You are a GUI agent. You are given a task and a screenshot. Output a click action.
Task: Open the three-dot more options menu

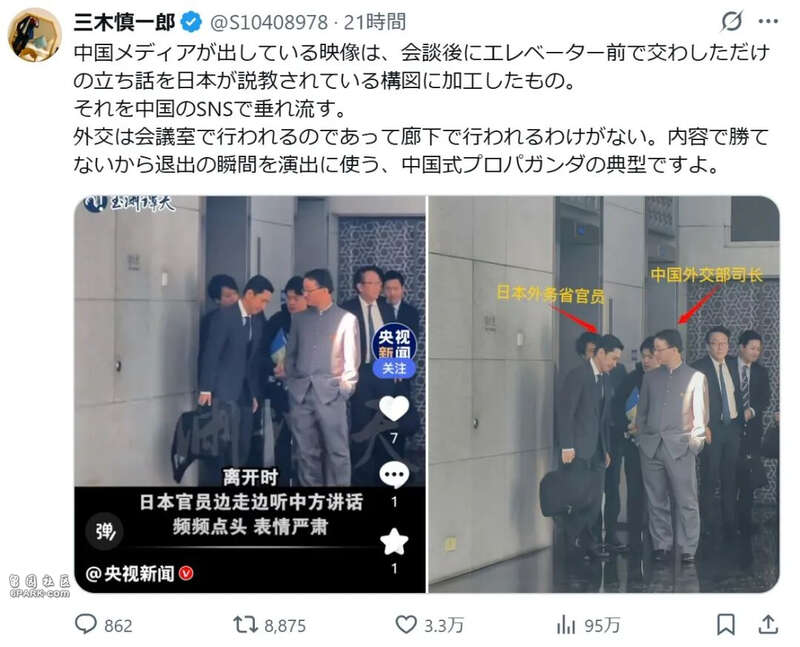pyautogui.click(x=768, y=21)
